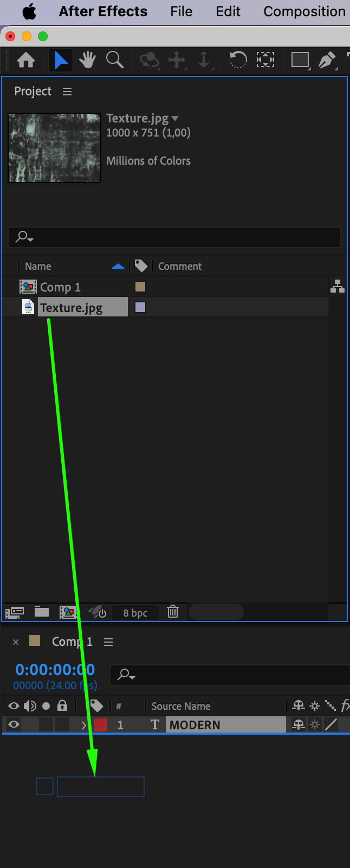The height and width of the screenshot is (868, 350).
Task: Select the Pen tool
Action: tap(326, 60)
